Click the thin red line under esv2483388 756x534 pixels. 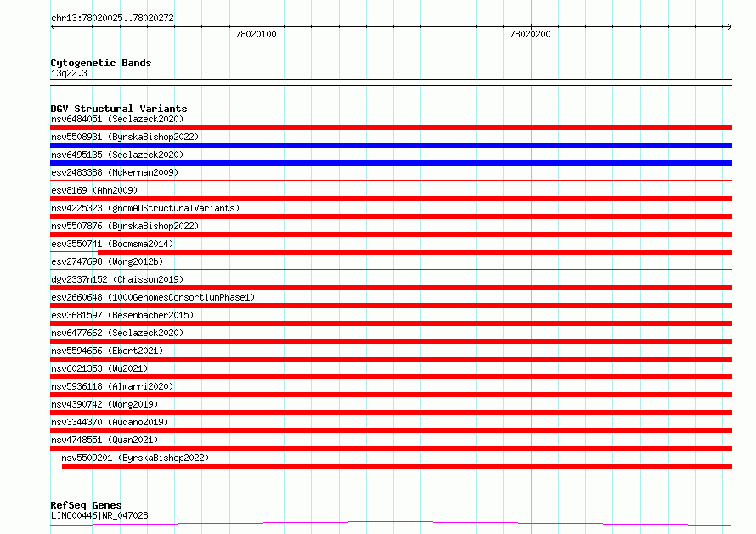391,181
